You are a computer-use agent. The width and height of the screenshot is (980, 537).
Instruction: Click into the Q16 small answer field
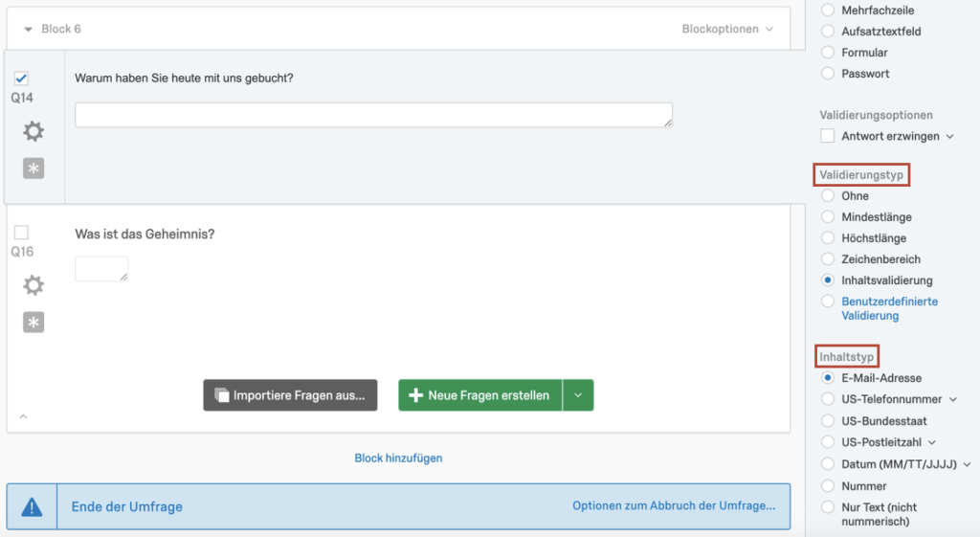(x=101, y=269)
